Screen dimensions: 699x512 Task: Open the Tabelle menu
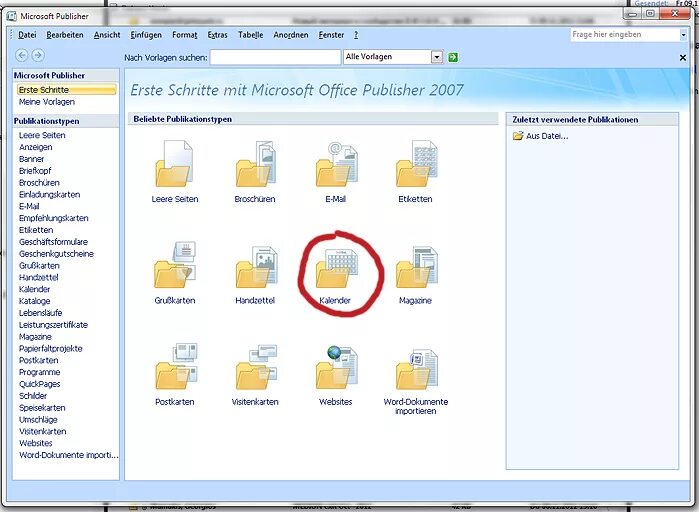(x=251, y=35)
